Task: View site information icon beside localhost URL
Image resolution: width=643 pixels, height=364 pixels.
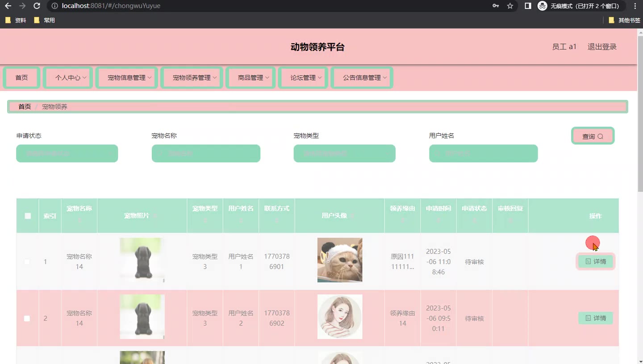Action: click(54, 6)
